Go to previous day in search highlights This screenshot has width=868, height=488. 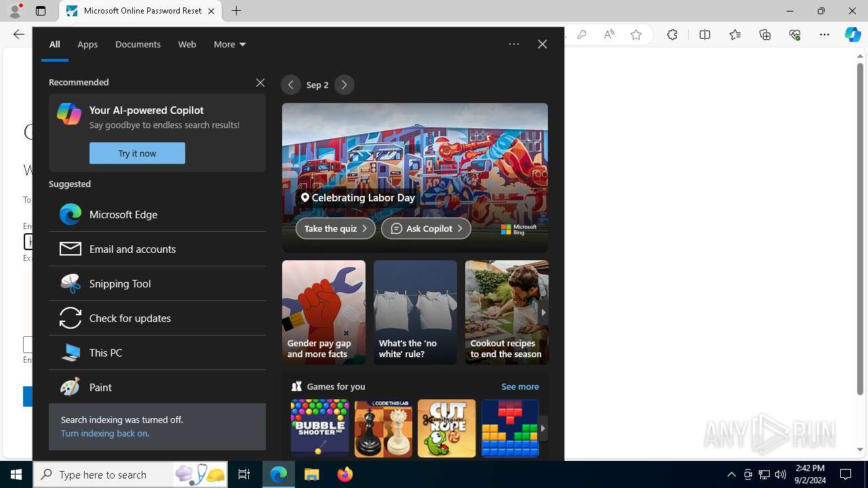pos(291,85)
